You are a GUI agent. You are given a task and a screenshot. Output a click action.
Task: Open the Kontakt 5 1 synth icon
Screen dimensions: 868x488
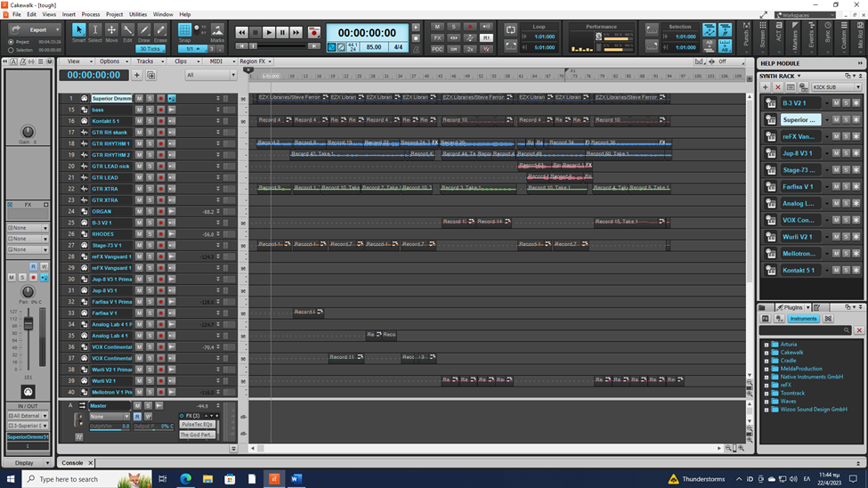771,271
